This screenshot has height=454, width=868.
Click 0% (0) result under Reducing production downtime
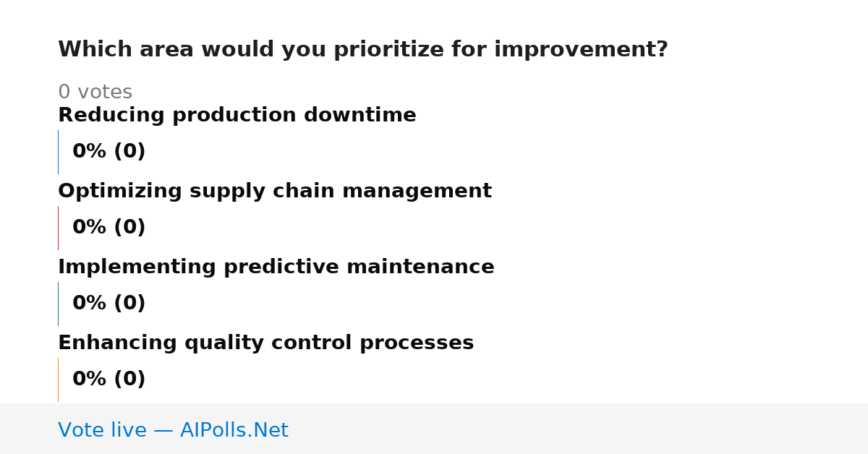click(109, 152)
